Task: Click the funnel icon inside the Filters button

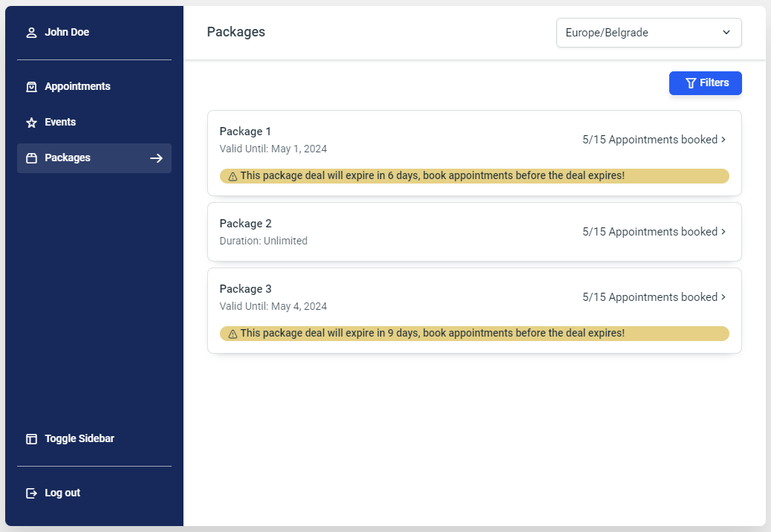Action: (691, 83)
